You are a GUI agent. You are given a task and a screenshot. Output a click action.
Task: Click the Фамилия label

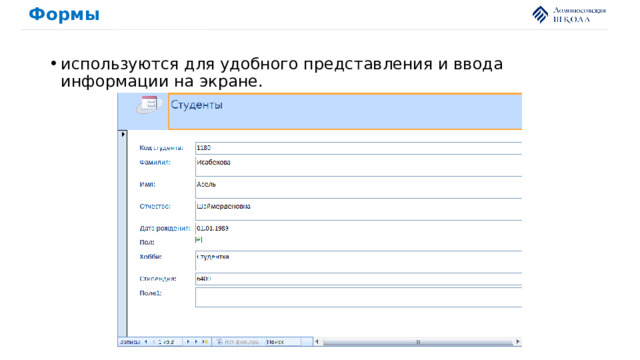(155, 162)
